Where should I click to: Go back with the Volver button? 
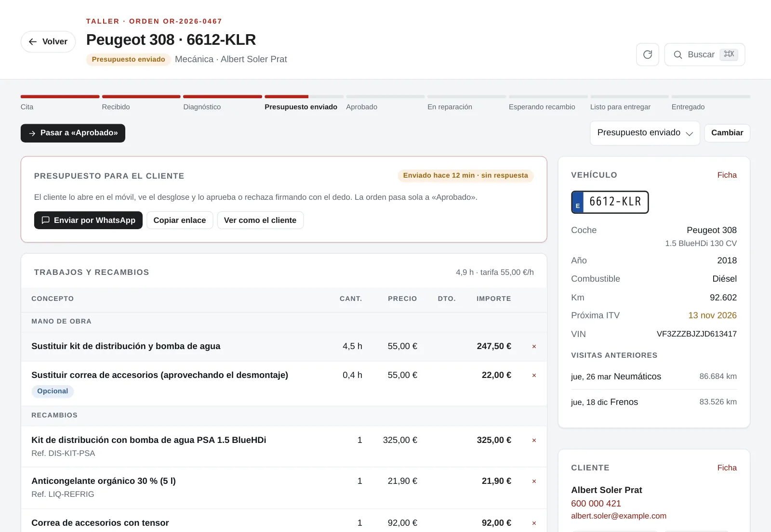tap(48, 41)
